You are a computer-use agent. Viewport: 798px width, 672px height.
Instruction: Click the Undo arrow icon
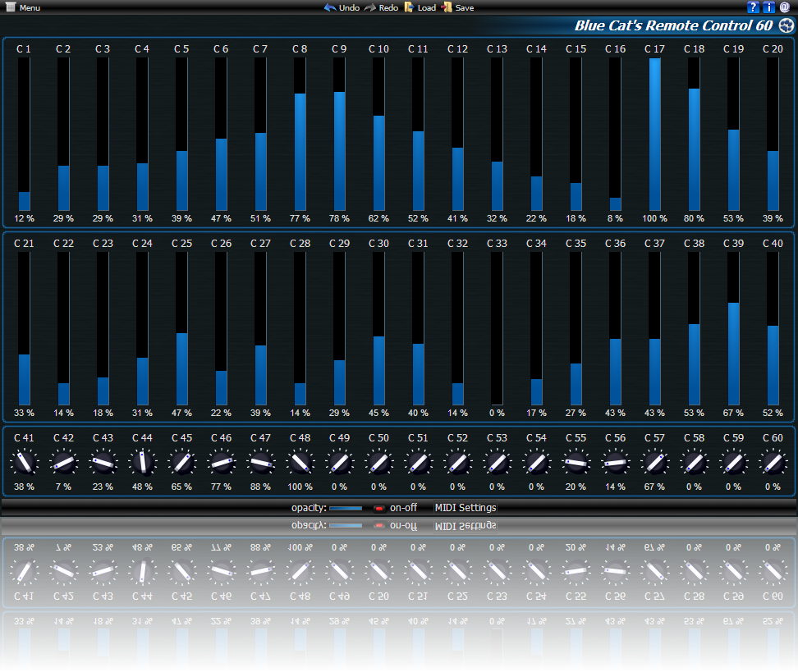[330, 7]
